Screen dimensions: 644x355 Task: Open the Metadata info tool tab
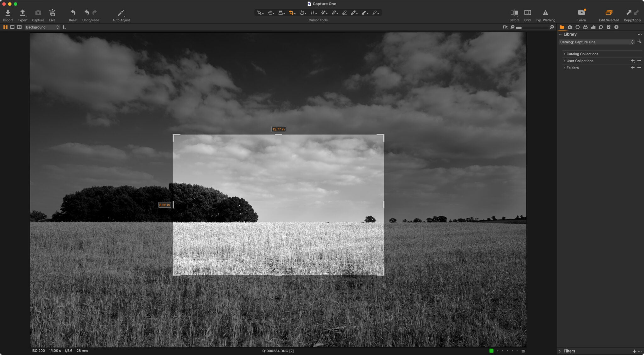[x=616, y=27]
